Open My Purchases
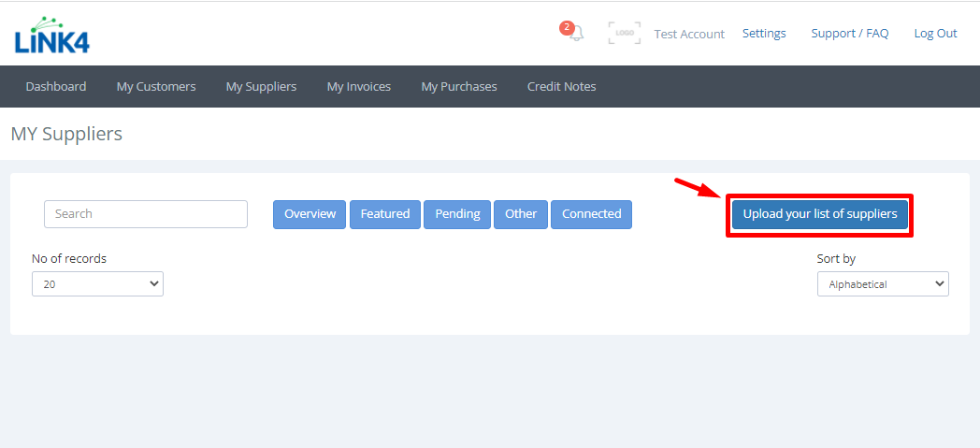This screenshot has height=448, width=980. pyautogui.click(x=459, y=86)
